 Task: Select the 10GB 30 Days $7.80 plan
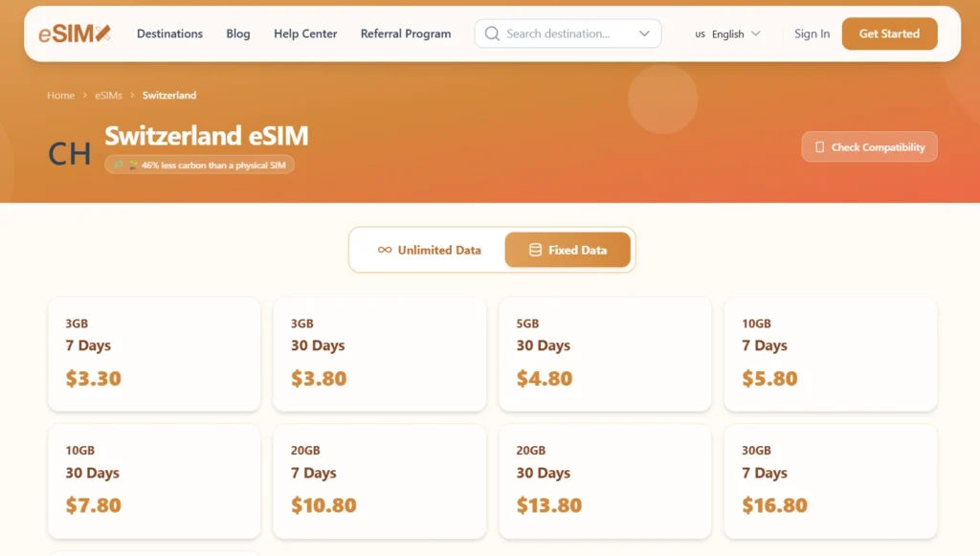[154, 481]
